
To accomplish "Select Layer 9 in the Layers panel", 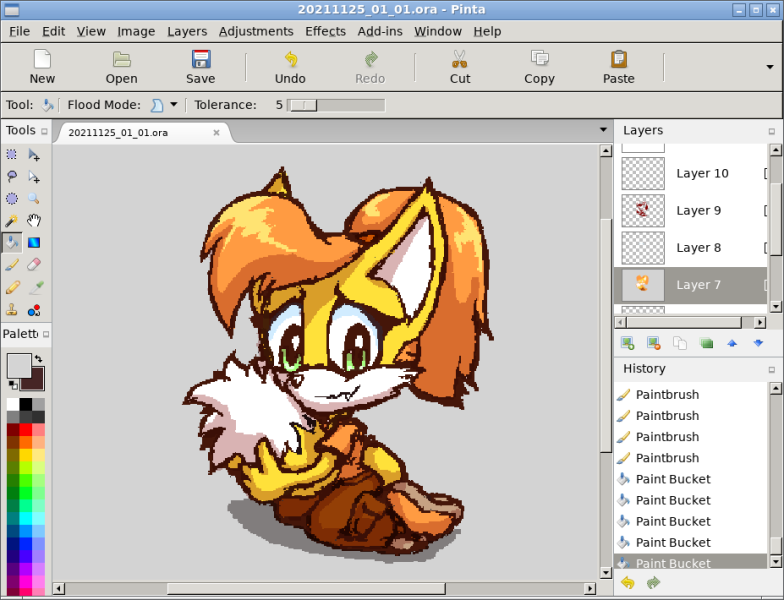I will (690, 210).
